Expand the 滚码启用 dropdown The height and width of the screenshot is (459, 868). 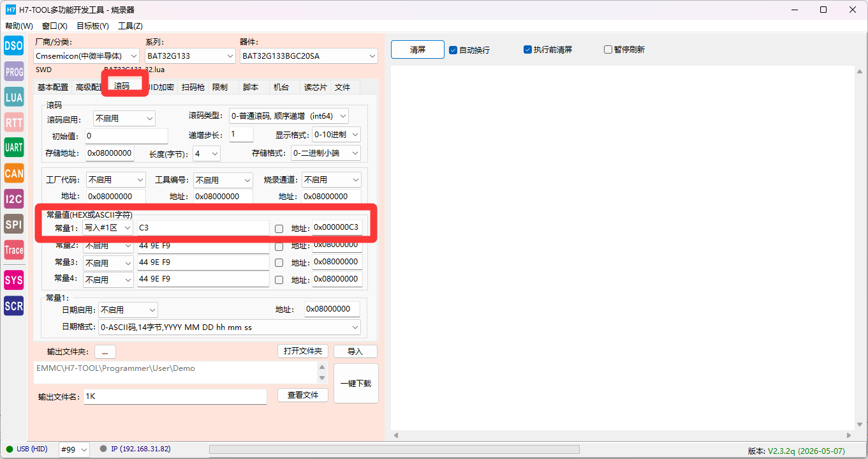pos(124,119)
